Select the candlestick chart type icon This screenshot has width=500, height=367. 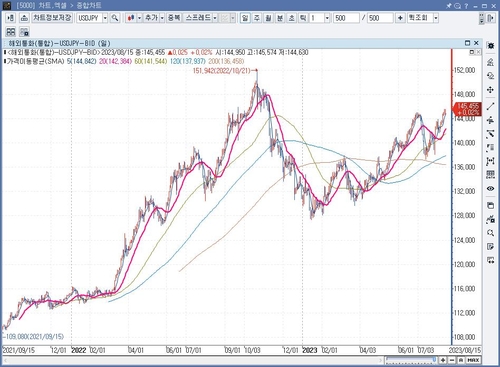(x=131, y=18)
